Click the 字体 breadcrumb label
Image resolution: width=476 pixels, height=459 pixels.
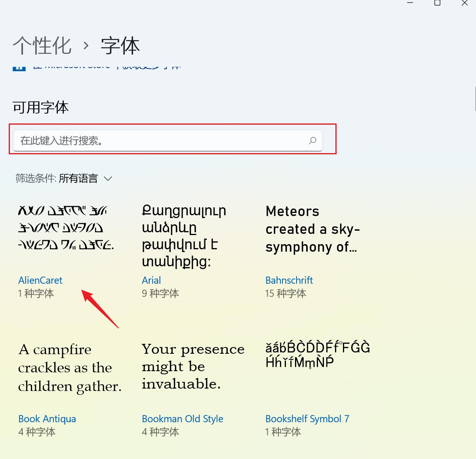tap(120, 45)
